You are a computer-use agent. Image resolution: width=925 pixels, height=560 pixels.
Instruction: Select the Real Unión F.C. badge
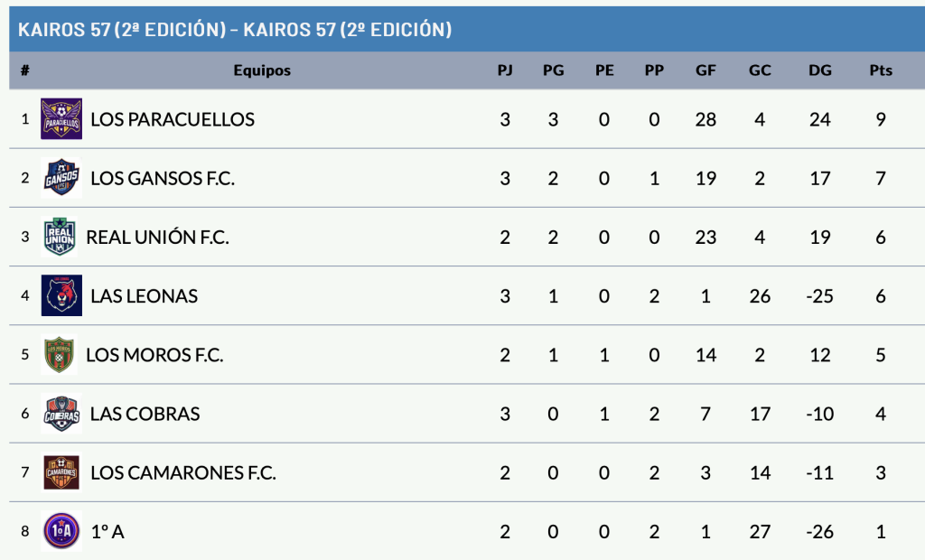(61, 238)
